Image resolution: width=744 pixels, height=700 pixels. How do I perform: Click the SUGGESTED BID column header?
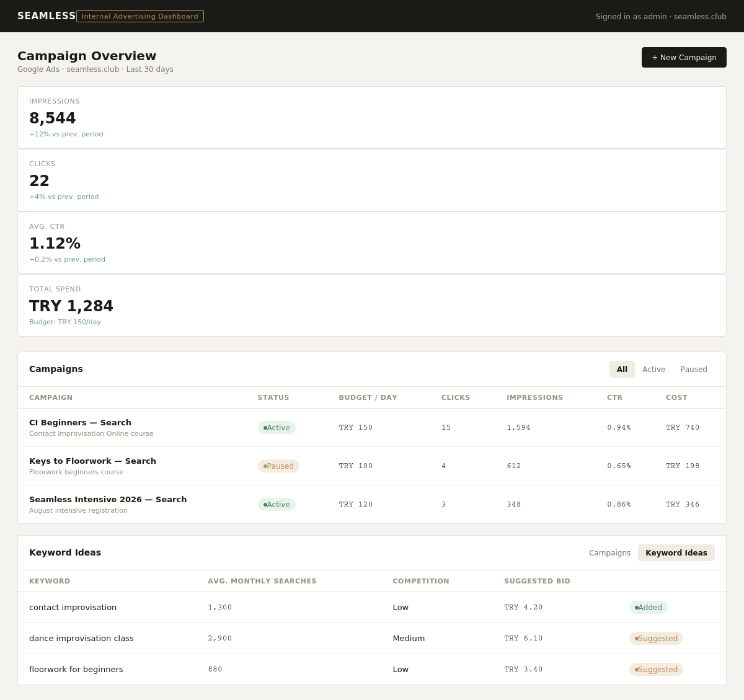[x=537, y=582]
